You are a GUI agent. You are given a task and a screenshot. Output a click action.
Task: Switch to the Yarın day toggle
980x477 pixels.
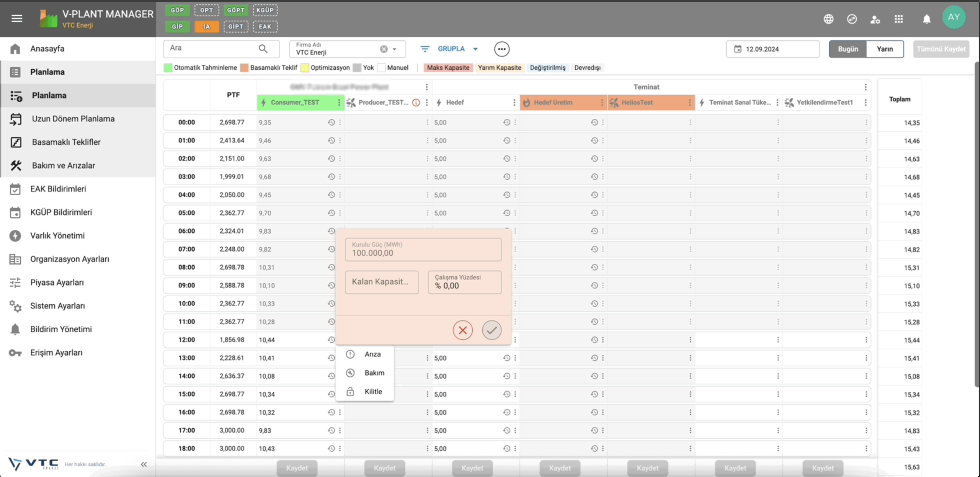(x=885, y=49)
